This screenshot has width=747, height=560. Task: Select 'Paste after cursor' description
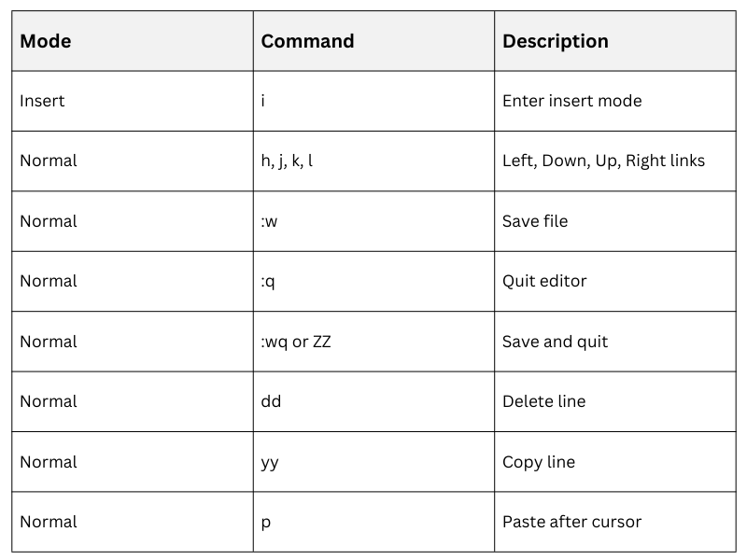pyautogui.click(x=571, y=522)
